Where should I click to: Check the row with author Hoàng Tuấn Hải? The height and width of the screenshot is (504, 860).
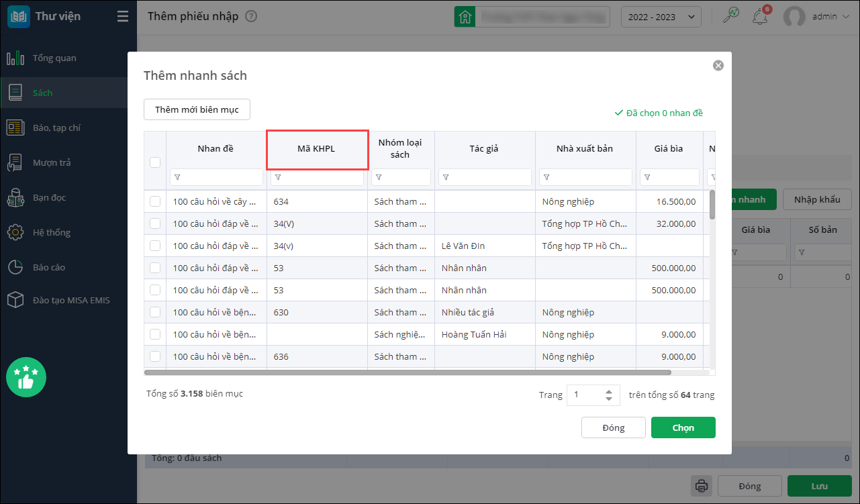(155, 334)
